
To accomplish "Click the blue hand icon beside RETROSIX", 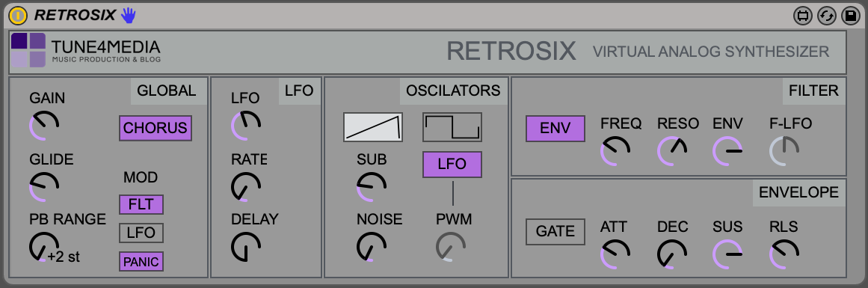I will click(x=129, y=16).
